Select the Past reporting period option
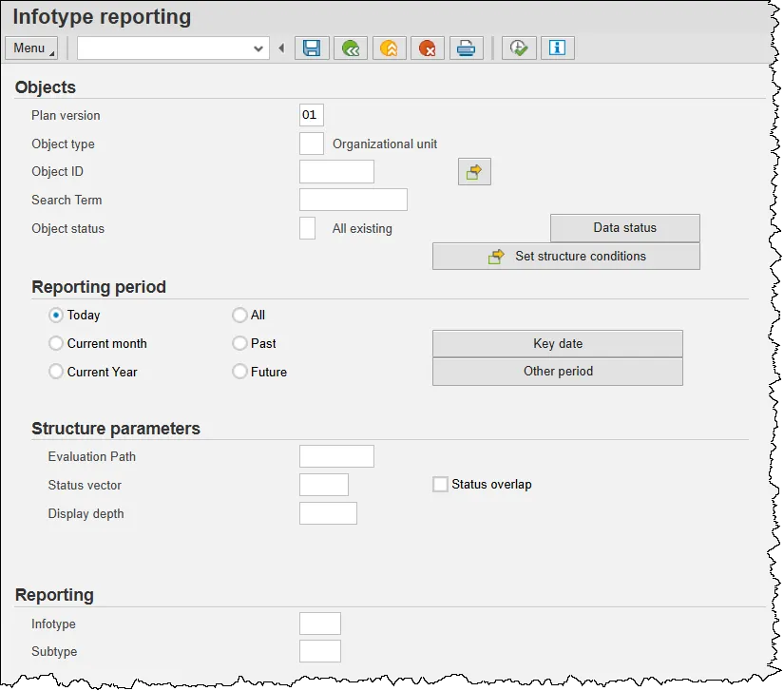The width and height of the screenshot is (784, 691). click(240, 344)
